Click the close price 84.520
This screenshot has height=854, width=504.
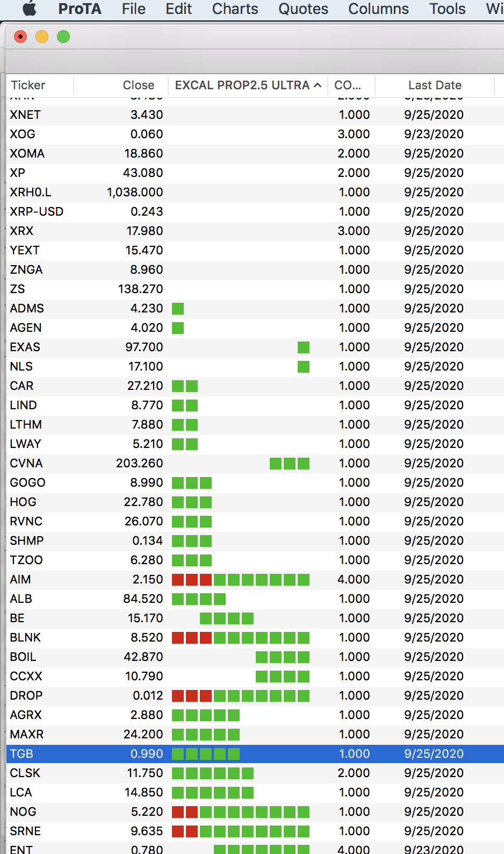click(x=143, y=599)
